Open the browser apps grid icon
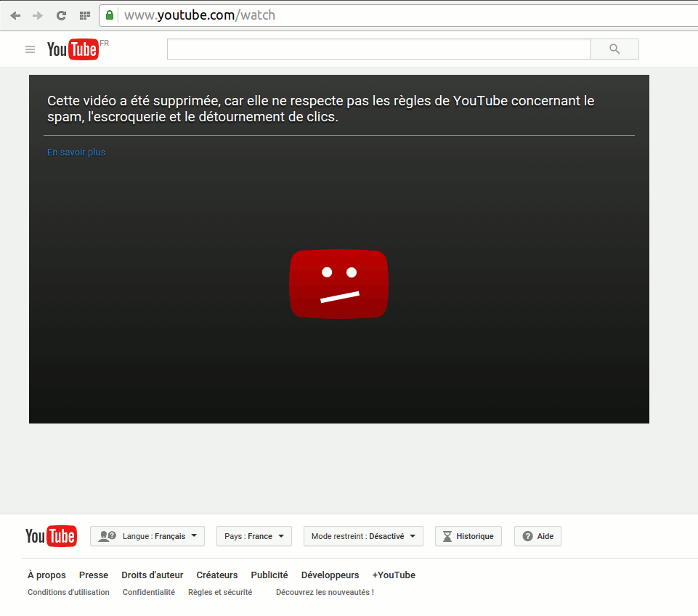Image resolution: width=698 pixels, height=616 pixels. [x=84, y=15]
